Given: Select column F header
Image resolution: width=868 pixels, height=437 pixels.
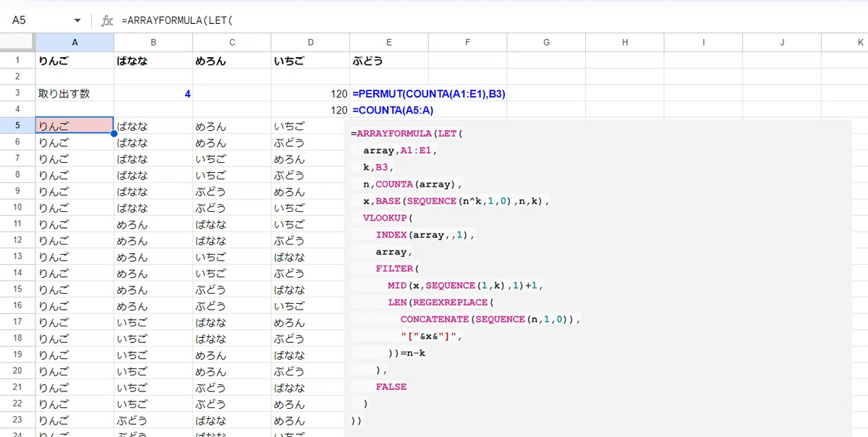Looking at the screenshot, I should point(467,43).
